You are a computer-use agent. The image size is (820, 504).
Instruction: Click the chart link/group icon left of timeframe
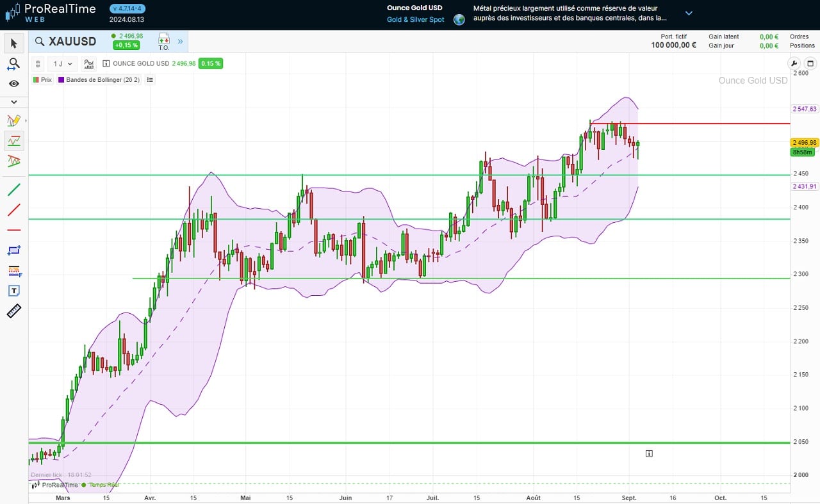(38, 63)
